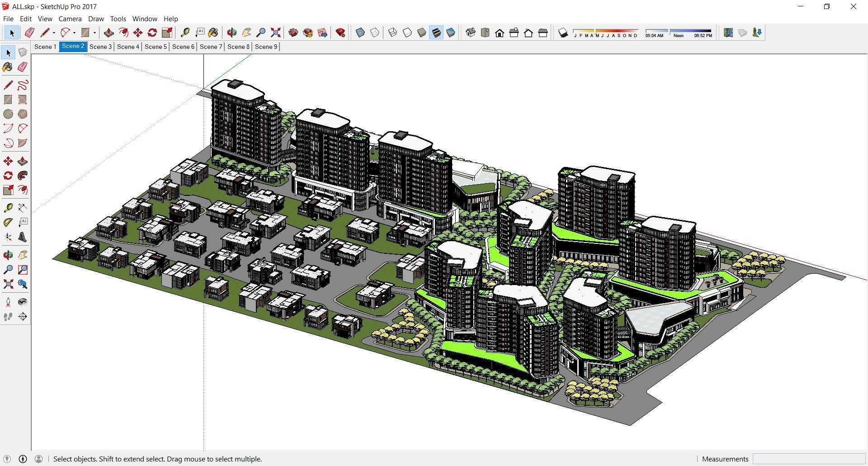868x466 pixels.
Task: Enable Wireframe face style
Action: coord(393,33)
